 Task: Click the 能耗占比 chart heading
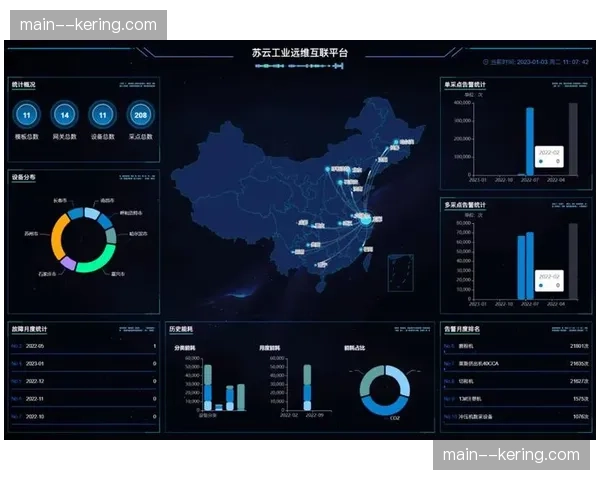pos(354,348)
